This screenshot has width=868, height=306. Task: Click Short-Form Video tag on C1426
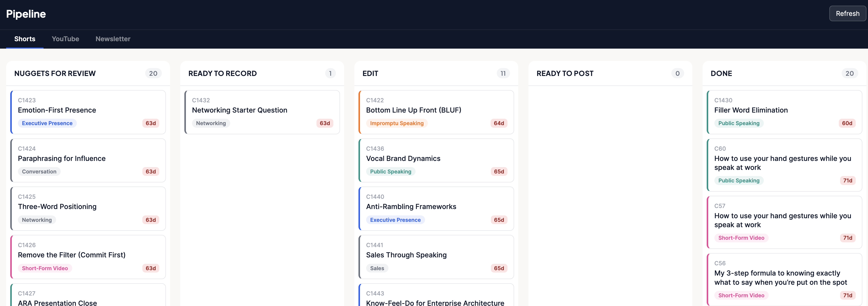click(45, 268)
